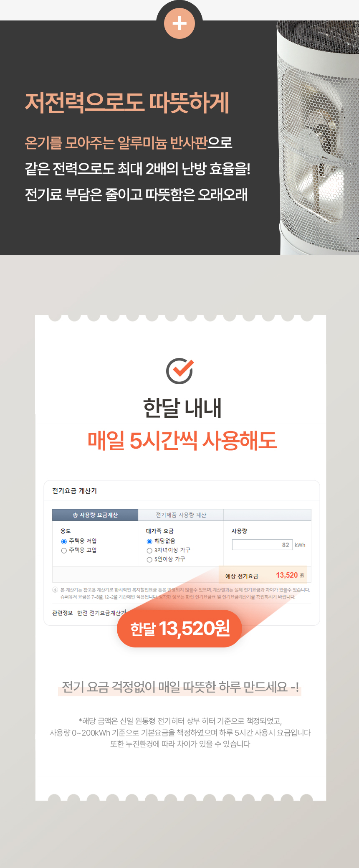Click the heater product image
This screenshot has width=359, height=868.
(318, 138)
